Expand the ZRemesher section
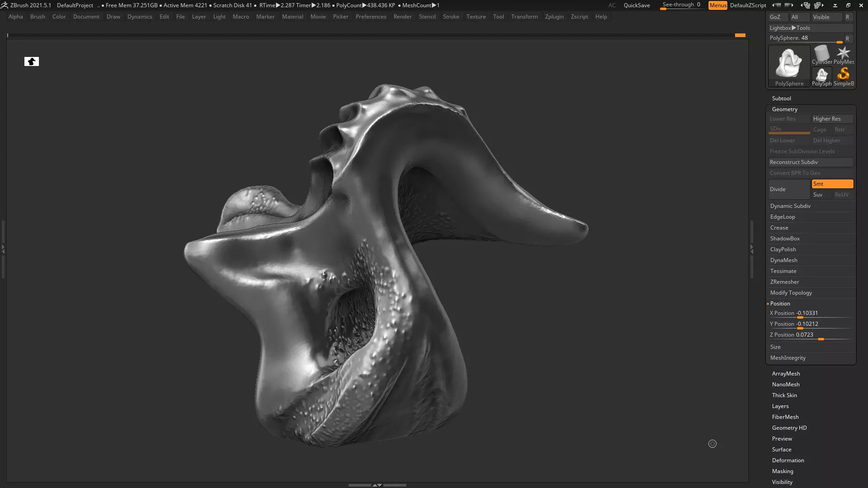The image size is (868, 488). click(x=784, y=282)
